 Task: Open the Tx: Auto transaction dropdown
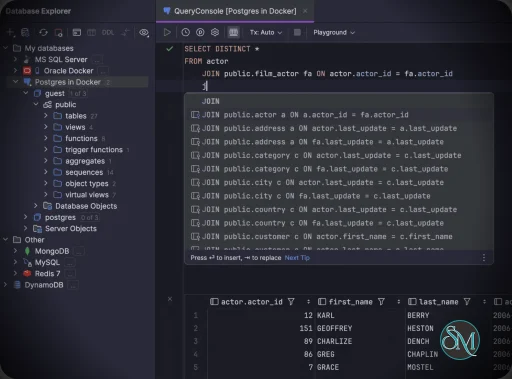coord(266,32)
